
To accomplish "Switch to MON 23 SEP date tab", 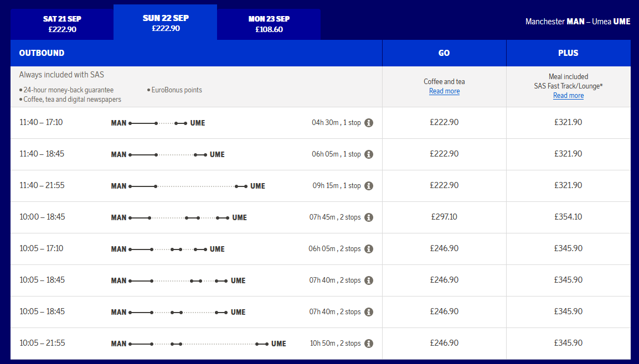I will [x=269, y=24].
